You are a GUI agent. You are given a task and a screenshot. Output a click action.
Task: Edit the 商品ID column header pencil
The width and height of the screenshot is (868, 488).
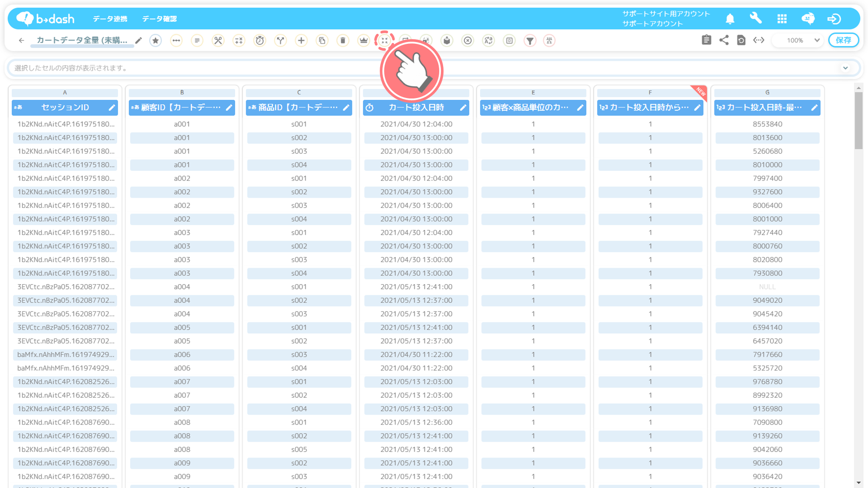coord(346,108)
